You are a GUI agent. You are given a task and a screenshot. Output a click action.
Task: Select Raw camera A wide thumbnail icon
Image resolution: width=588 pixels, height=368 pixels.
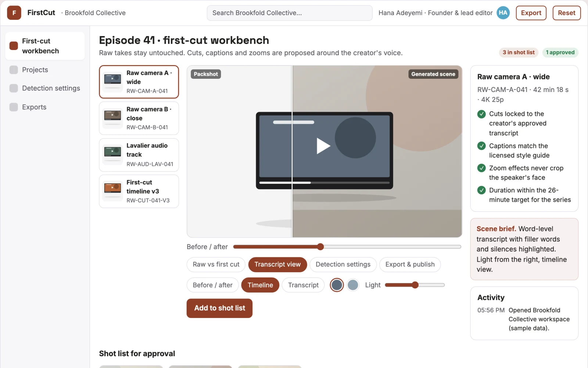click(113, 79)
